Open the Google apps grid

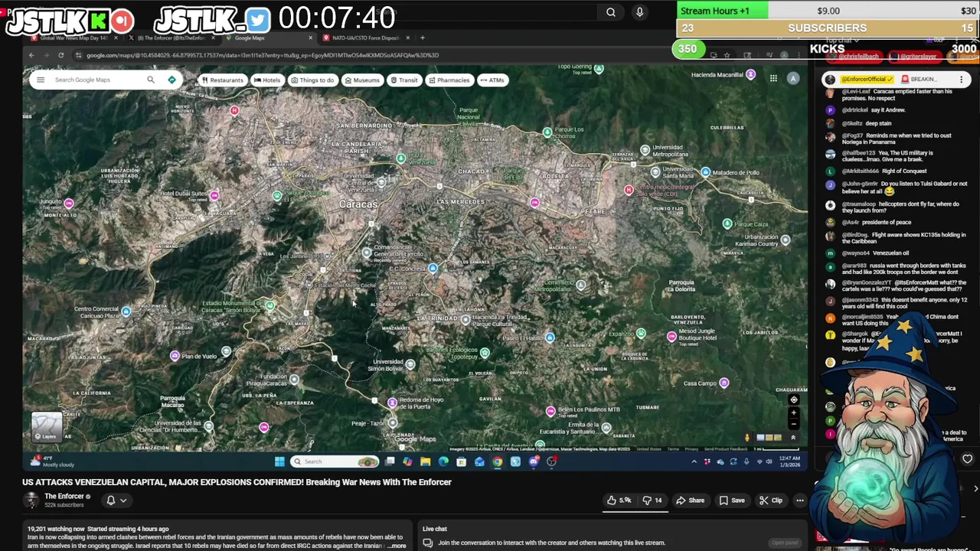coord(773,78)
